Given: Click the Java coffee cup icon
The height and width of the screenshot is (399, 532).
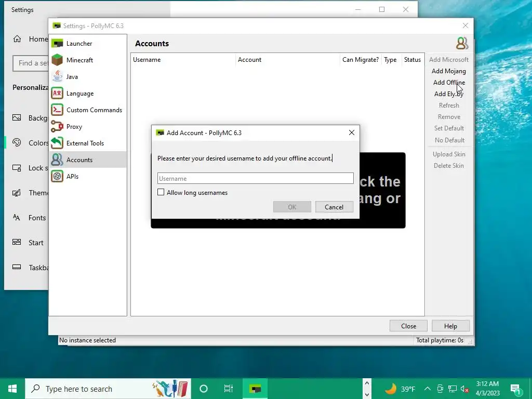Looking at the screenshot, I should (x=57, y=77).
